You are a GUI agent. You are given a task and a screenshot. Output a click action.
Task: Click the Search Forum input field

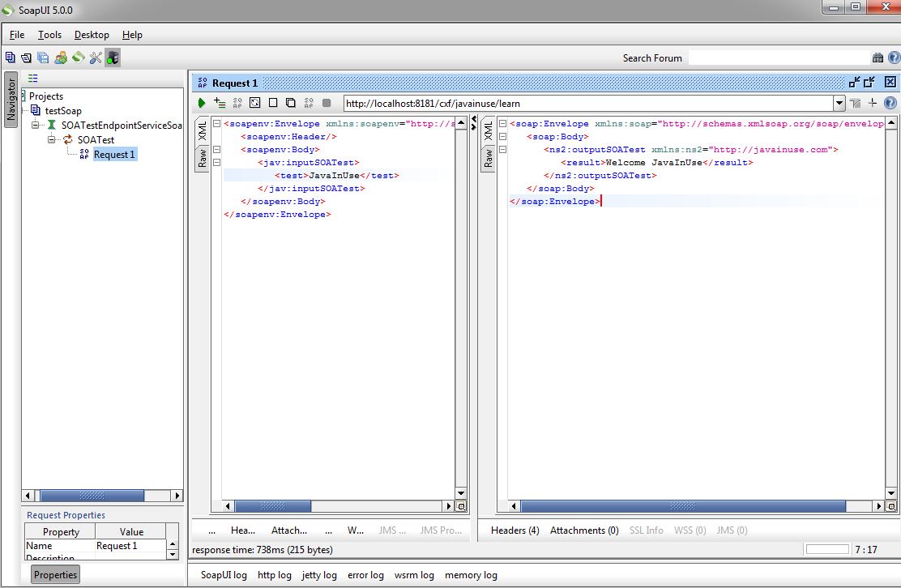pos(779,58)
